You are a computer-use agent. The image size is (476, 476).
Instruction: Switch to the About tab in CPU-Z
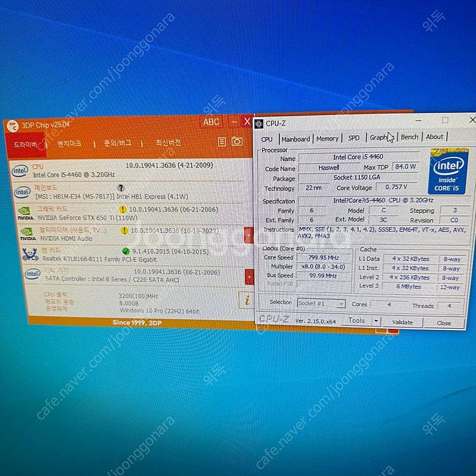[434, 136]
